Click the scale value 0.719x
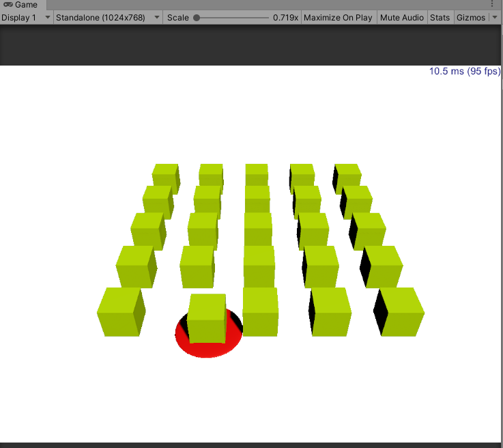The image size is (503, 448). (285, 18)
